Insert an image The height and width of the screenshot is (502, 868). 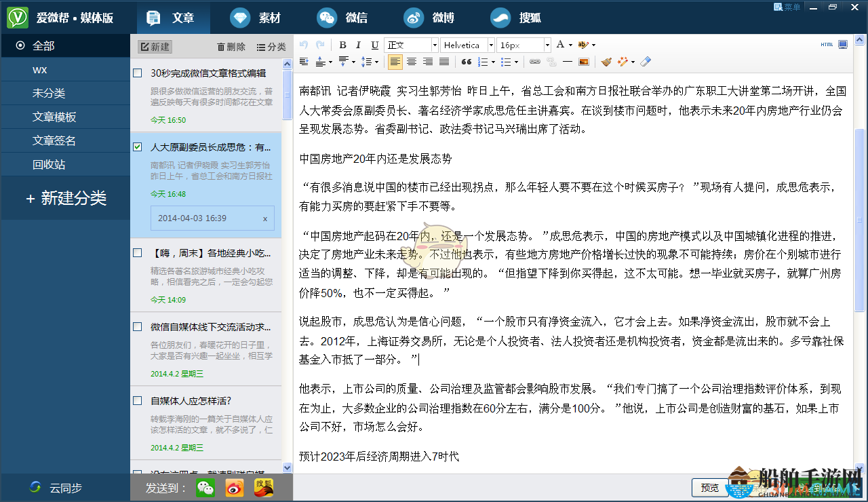pos(584,62)
